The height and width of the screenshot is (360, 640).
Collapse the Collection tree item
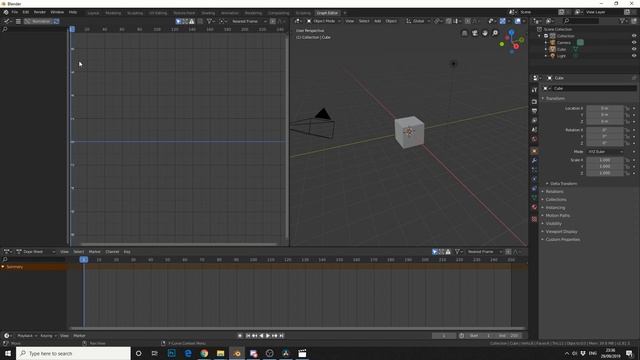coord(540,36)
